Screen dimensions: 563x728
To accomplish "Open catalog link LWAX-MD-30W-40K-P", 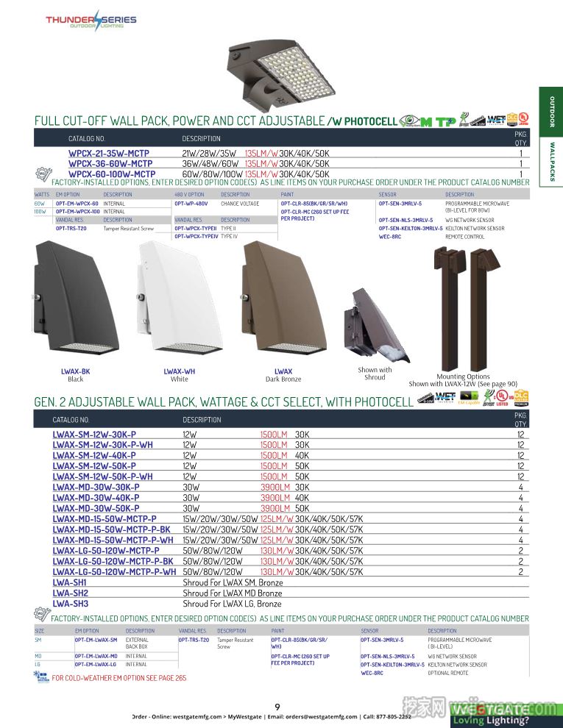I will point(96,498).
